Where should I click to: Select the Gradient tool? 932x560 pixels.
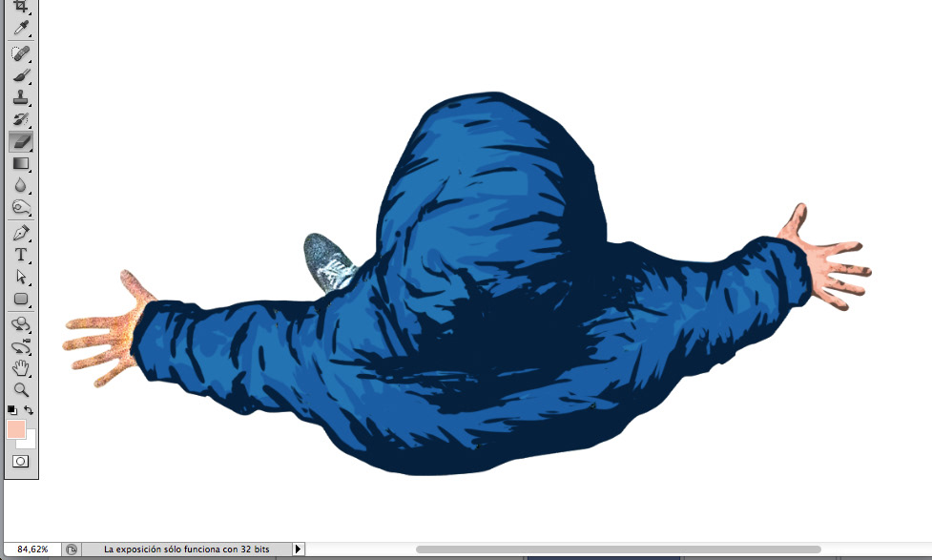pos(20,163)
